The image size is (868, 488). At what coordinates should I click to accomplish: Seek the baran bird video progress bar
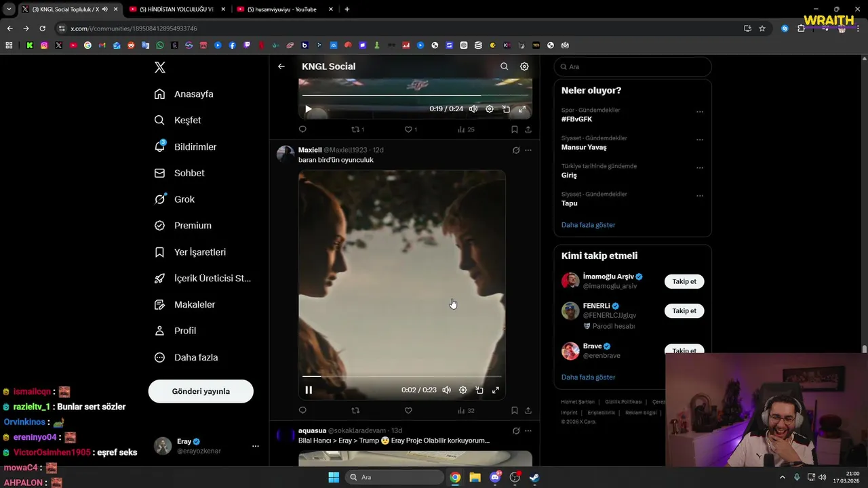click(x=402, y=376)
